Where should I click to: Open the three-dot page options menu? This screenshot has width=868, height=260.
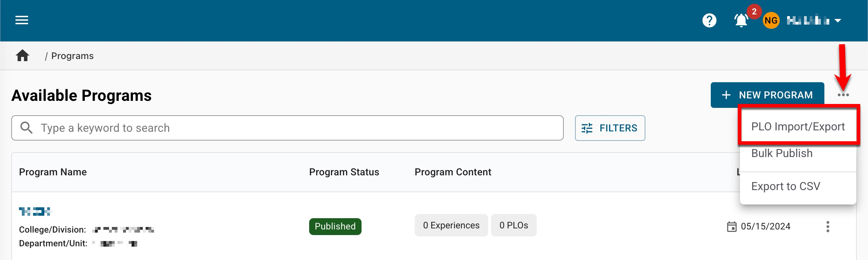point(843,95)
